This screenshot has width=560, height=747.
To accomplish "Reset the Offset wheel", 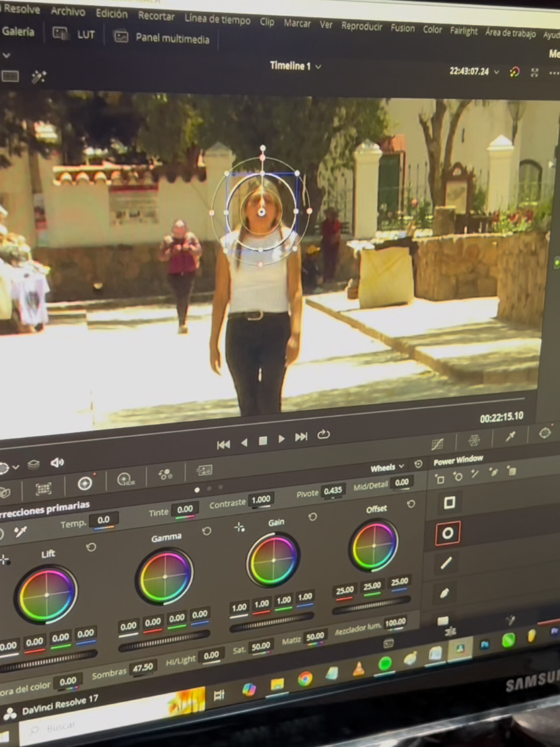I will point(411,503).
